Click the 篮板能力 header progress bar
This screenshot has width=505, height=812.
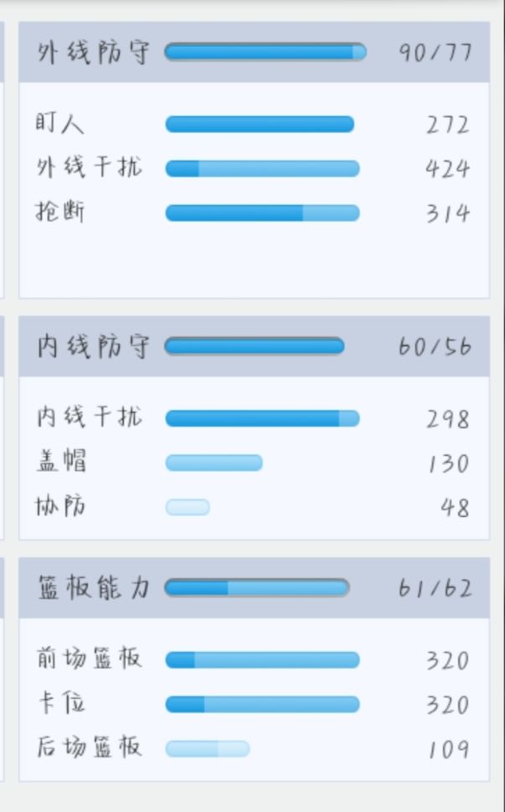tap(256, 587)
